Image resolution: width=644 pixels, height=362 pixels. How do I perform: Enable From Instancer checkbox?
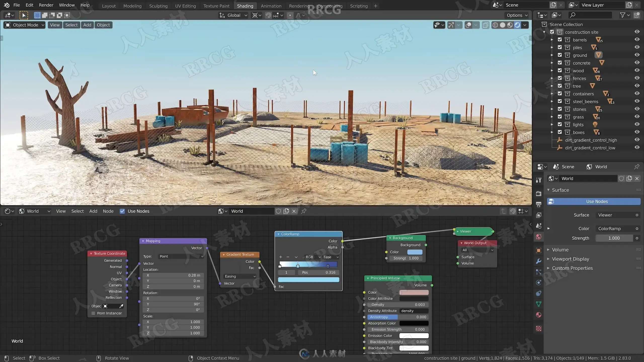point(93,313)
